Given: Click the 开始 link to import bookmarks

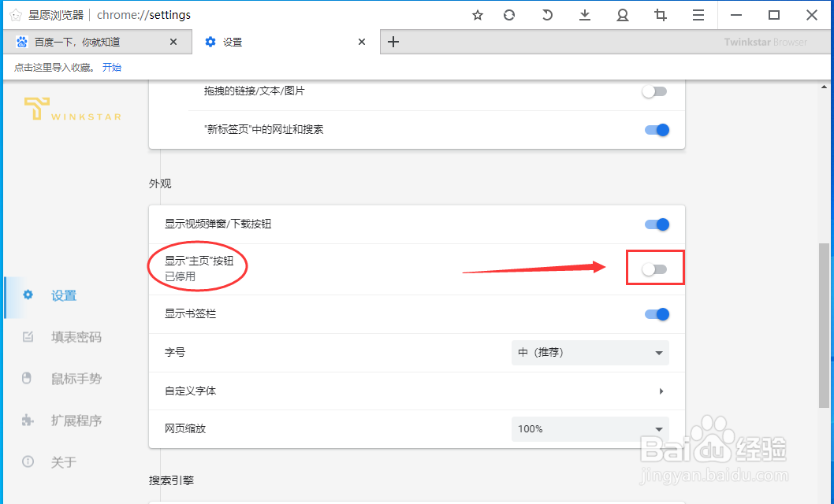Looking at the screenshot, I should pyautogui.click(x=111, y=67).
